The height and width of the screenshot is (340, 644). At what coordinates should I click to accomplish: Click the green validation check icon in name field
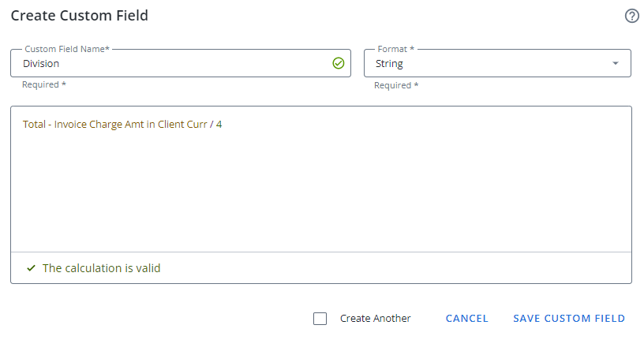pyautogui.click(x=339, y=63)
